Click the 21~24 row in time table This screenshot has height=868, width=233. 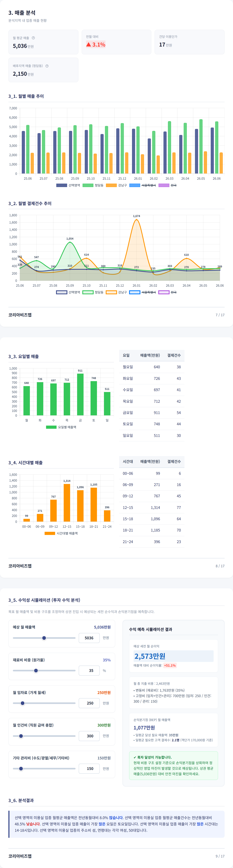(152, 542)
